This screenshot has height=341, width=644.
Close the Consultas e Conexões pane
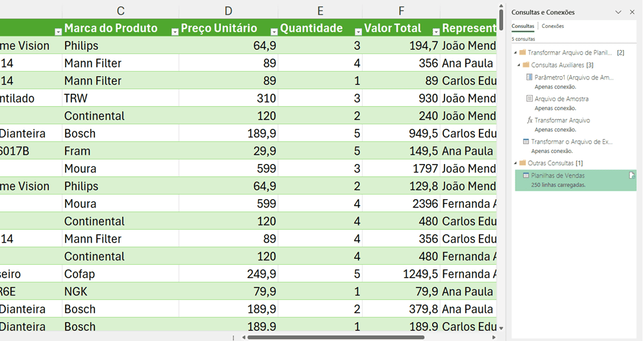632,12
